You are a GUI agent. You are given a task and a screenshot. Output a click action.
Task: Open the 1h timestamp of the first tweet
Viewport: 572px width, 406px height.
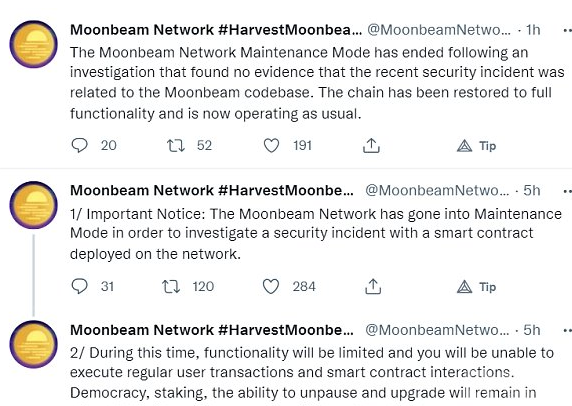tap(533, 30)
